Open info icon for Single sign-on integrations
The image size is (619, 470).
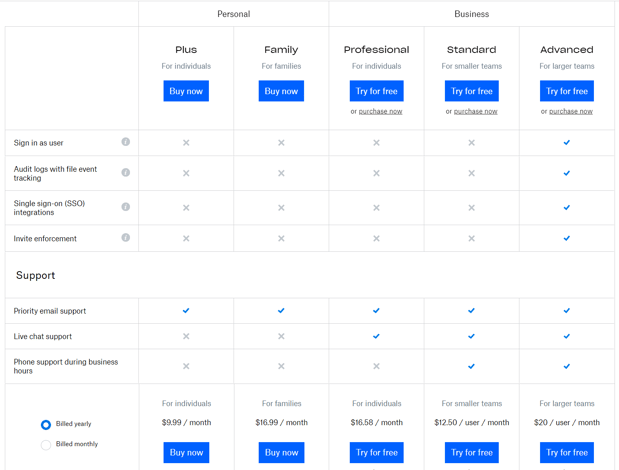126,207
